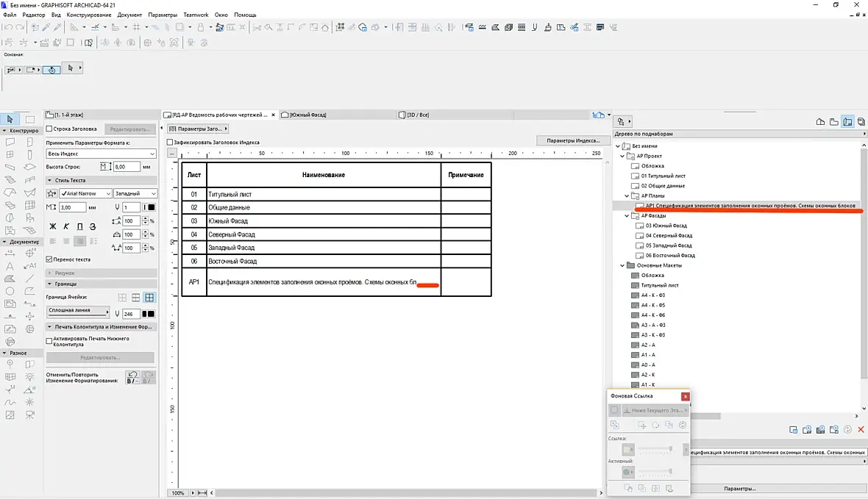Select the Text tool (A) in toolbox
This screenshot has height=499, width=868.
[10, 265]
